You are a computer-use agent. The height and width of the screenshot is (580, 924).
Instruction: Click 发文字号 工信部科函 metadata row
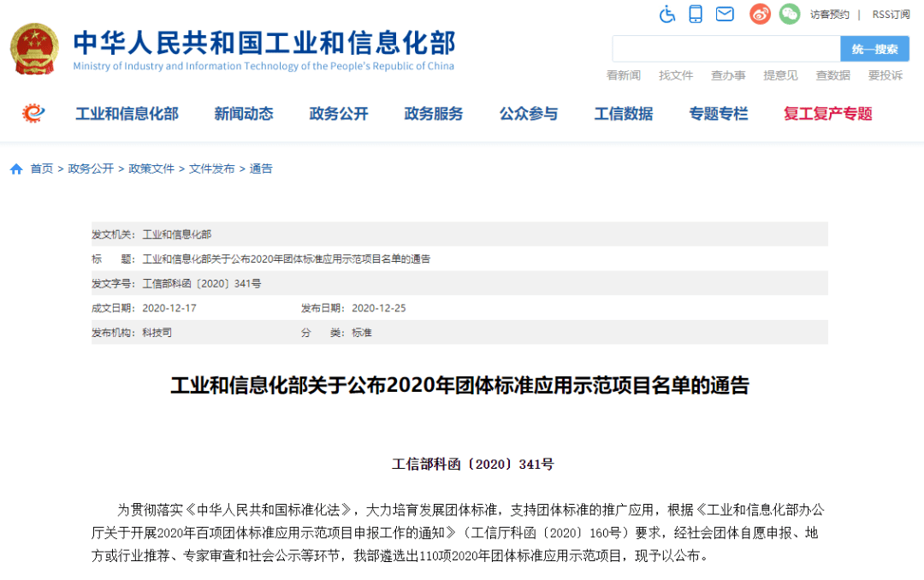(x=459, y=283)
